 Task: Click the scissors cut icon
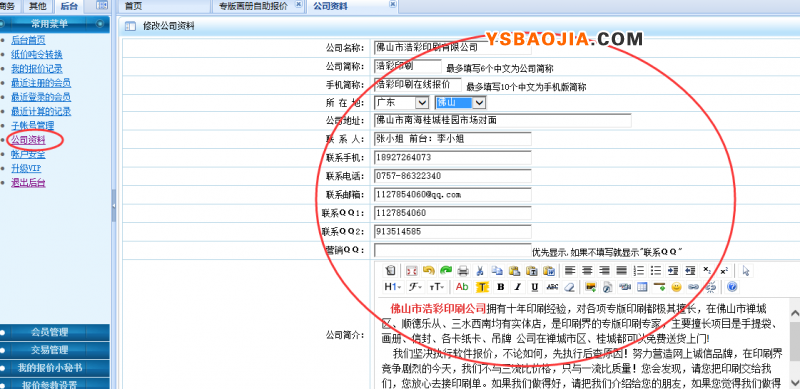tap(480, 270)
